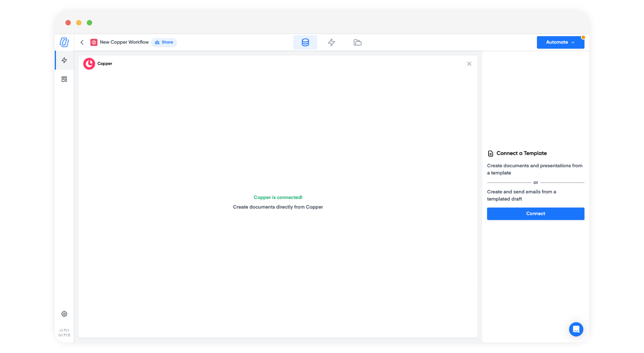644x353 pixels.
Task: Click the chevron arrow on the Automate button
Action: [573, 43]
